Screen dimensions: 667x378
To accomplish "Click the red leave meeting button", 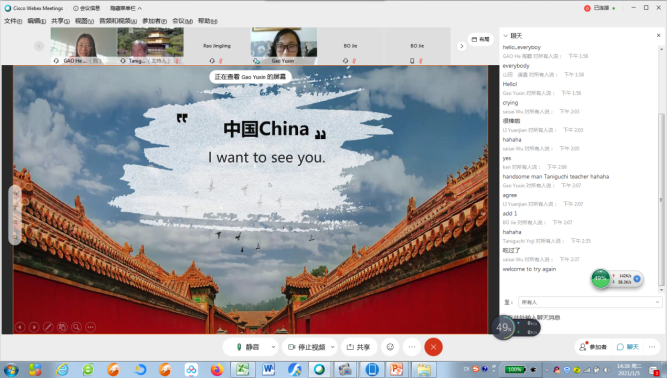I will (x=433, y=347).
